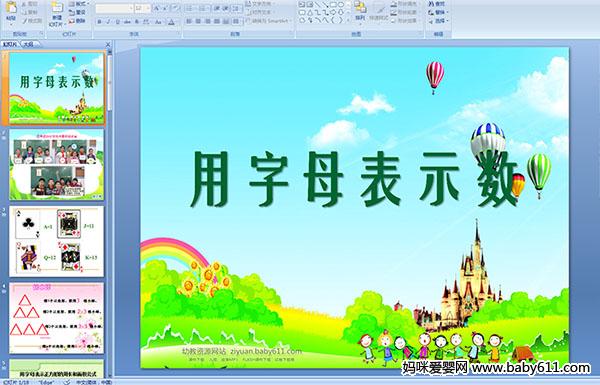Click the Arrange objects icon
Image resolution: width=600 pixels, height=385 pixels.
click(x=360, y=10)
